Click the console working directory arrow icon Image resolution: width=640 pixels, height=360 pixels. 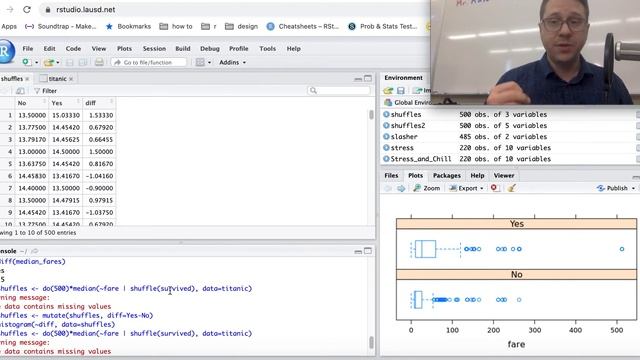pos(35,251)
